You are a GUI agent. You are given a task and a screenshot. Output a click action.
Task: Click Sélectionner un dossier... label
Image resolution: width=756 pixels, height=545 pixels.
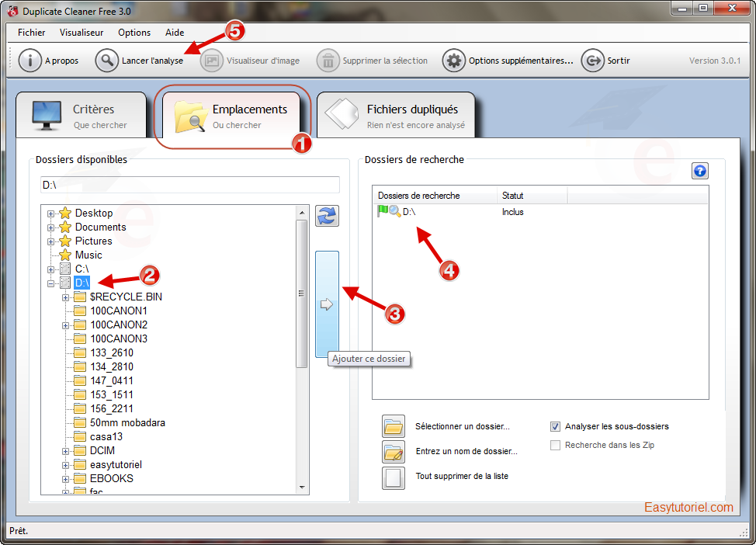pyautogui.click(x=463, y=426)
